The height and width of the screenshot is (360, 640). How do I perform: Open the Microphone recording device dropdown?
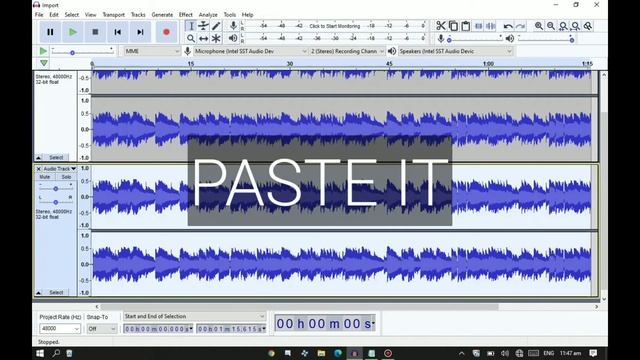[250, 51]
